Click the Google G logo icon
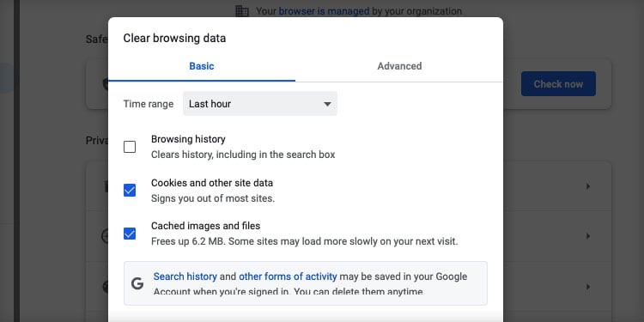 137,283
